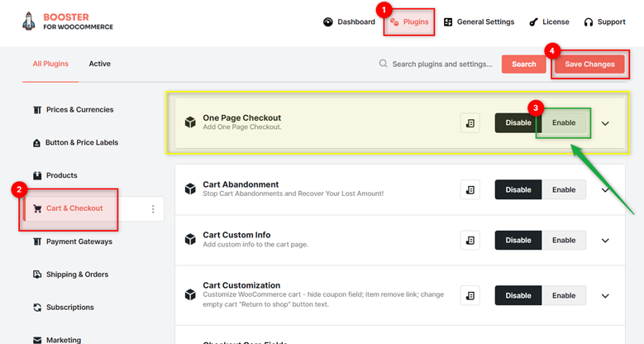Open documentation icon for Cart Custom Info
This screenshot has height=344, width=644.
pyautogui.click(x=470, y=241)
